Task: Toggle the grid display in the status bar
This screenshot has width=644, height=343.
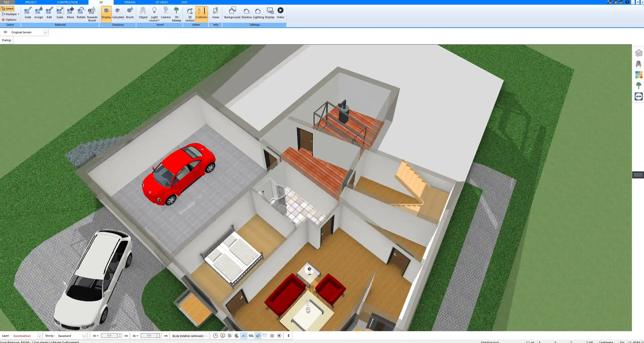Action: (272, 336)
